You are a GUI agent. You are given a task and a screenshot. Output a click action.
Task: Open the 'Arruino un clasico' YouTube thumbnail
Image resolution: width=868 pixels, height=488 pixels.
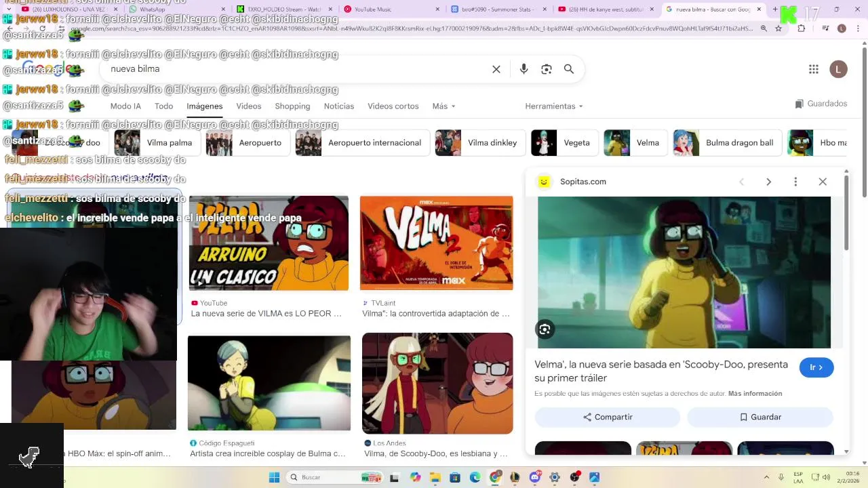269,243
